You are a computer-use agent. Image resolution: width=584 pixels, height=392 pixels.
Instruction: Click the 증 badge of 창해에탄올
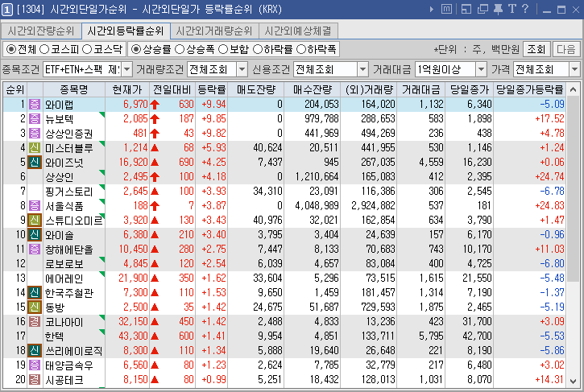[x=35, y=249]
